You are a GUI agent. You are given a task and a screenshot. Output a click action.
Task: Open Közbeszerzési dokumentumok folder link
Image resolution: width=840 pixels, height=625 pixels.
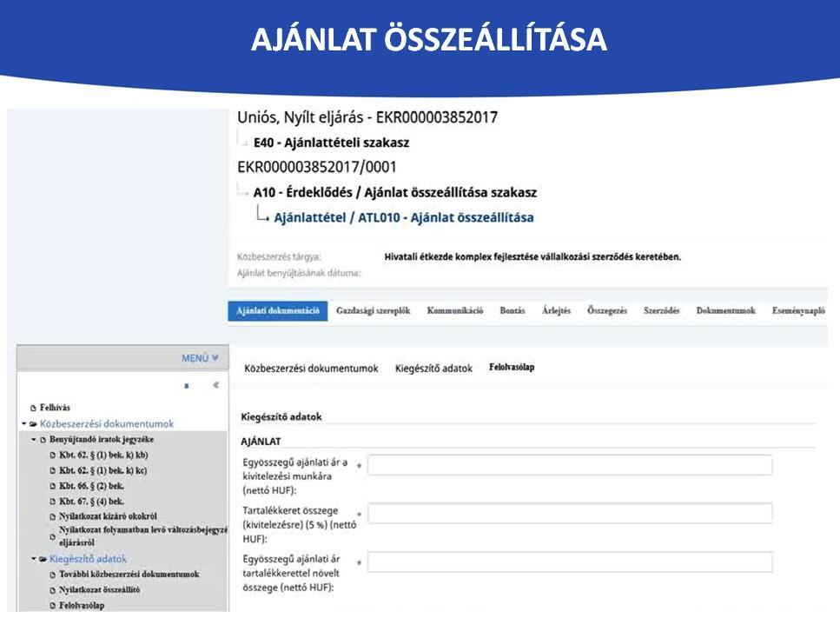(x=107, y=424)
